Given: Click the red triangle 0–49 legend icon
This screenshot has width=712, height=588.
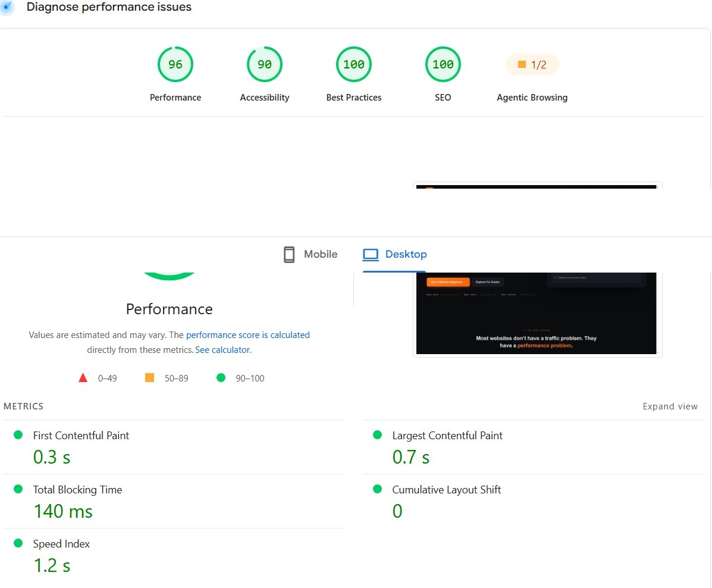Looking at the screenshot, I should click(x=83, y=377).
